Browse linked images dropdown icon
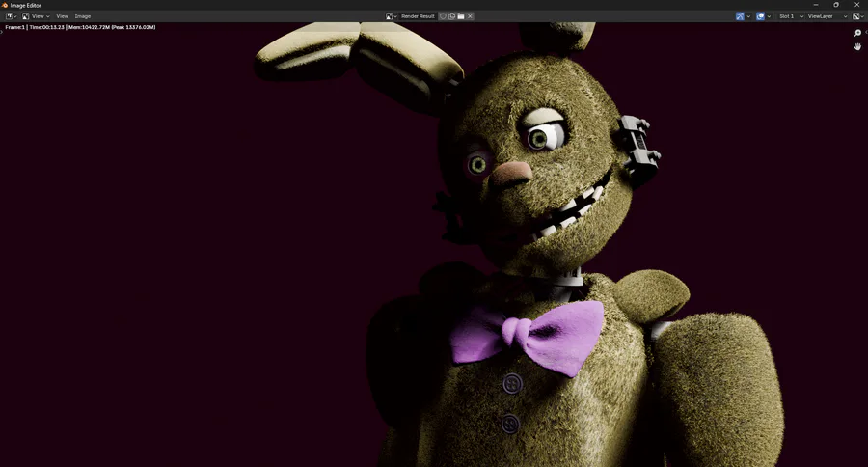The height and width of the screenshot is (467, 868). pos(392,16)
